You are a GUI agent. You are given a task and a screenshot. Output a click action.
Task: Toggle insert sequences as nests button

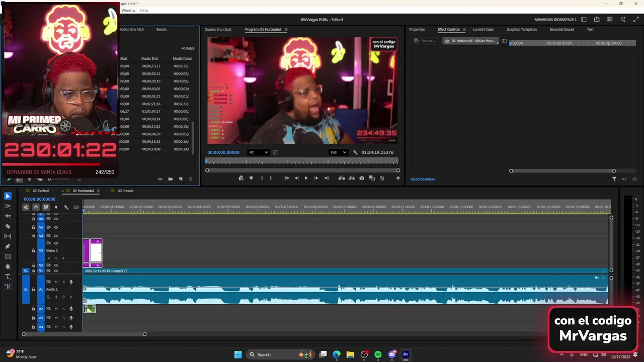pyautogui.click(x=26, y=207)
